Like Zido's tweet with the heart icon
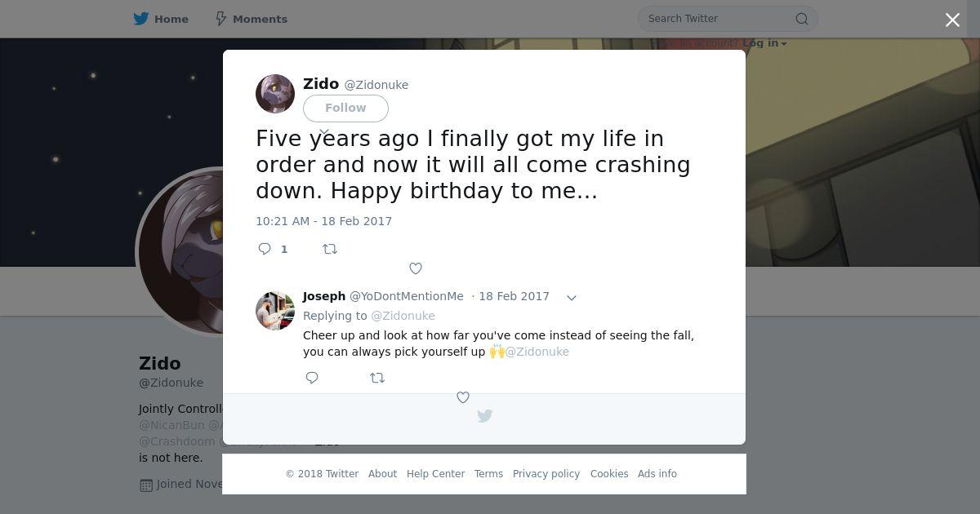 (x=416, y=268)
